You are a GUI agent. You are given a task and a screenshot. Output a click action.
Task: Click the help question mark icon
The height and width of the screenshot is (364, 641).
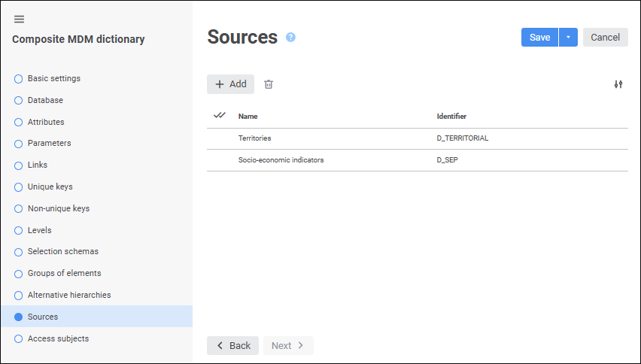291,37
